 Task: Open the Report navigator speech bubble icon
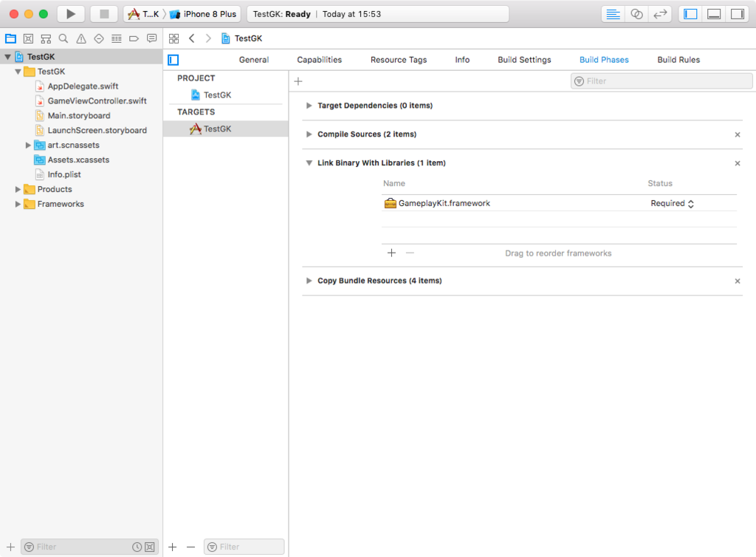click(152, 38)
